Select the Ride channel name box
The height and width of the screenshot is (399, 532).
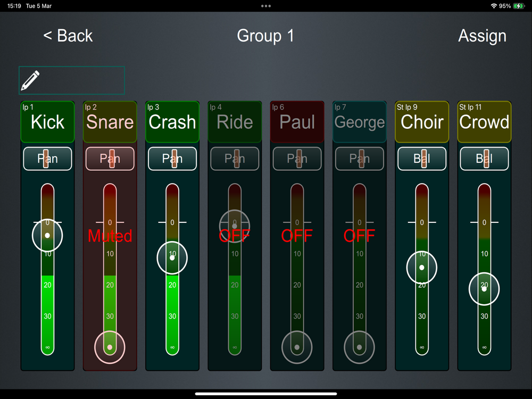[235, 122]
